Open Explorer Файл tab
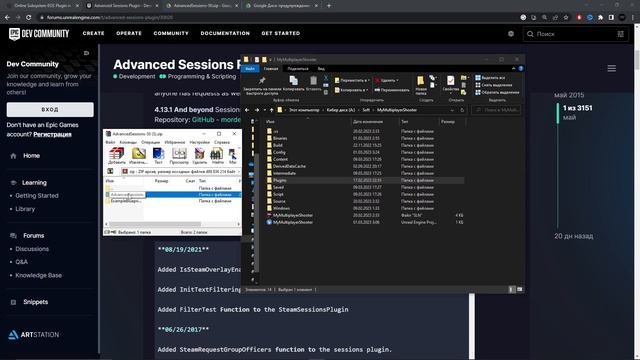This screenshot has width=640, height=360. pyautogui.click(x=250, y=69)
